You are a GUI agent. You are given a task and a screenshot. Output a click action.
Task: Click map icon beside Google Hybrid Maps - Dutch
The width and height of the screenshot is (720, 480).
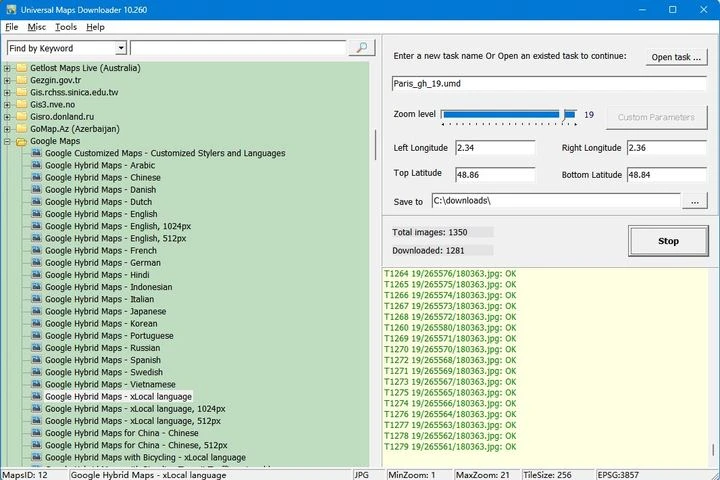click(36, 202)
